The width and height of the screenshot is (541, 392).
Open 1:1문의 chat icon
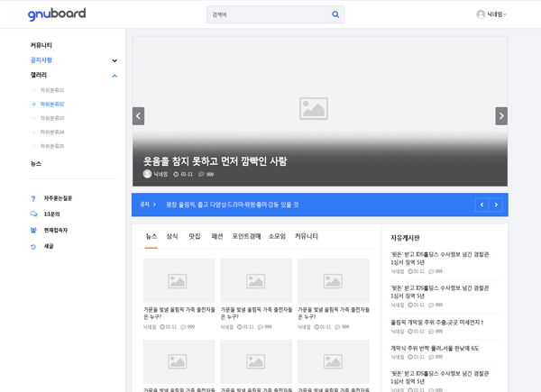33,214
